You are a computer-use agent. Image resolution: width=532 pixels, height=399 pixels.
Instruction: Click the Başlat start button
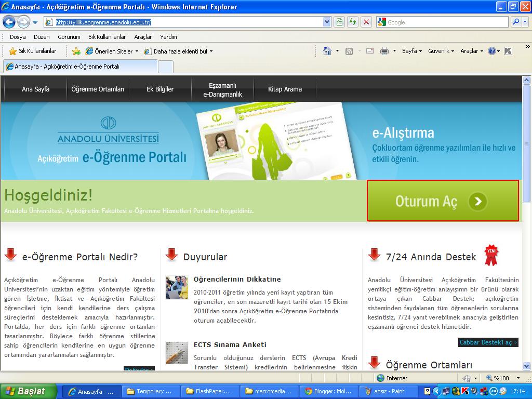coord(29,391)
